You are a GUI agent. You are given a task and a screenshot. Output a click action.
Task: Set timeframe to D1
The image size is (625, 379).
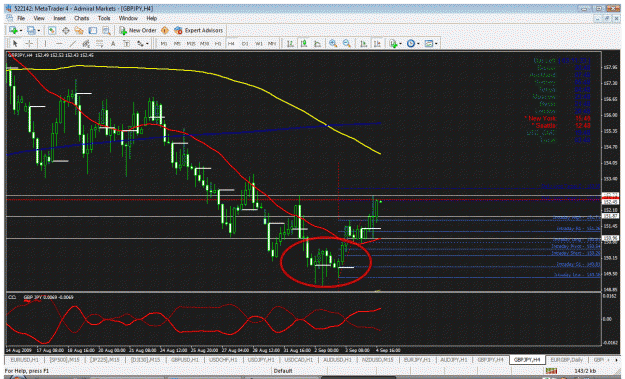coord(245,43)
